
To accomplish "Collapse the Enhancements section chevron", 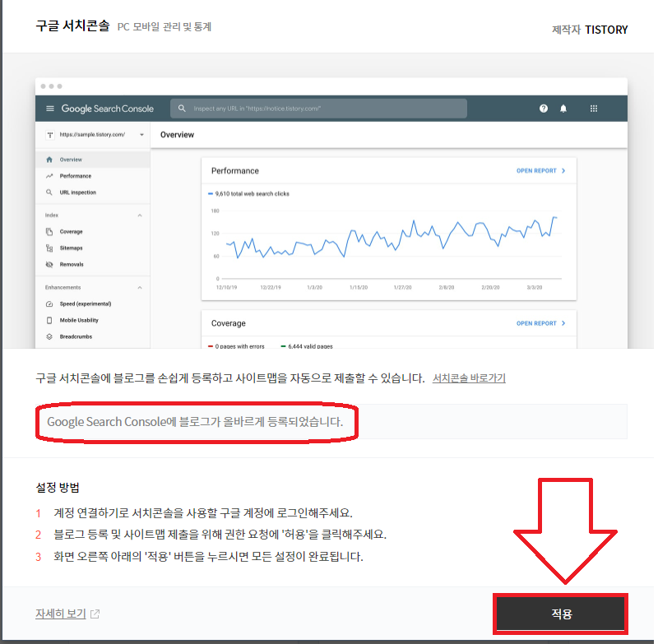I will click(x=140, y=287).
